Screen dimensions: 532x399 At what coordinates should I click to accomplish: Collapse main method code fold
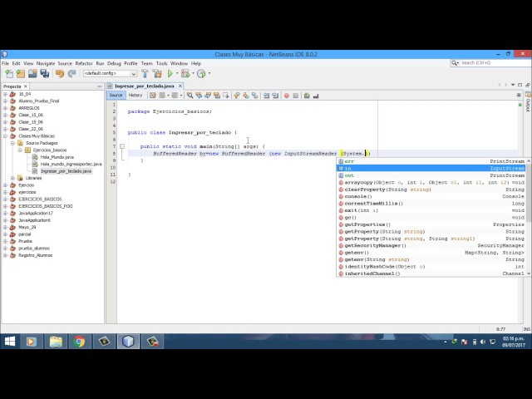pos(122,146)
